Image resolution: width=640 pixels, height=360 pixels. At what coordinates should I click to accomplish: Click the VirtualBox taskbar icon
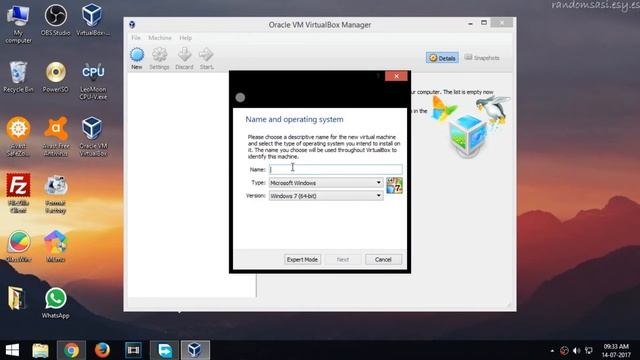195,350
